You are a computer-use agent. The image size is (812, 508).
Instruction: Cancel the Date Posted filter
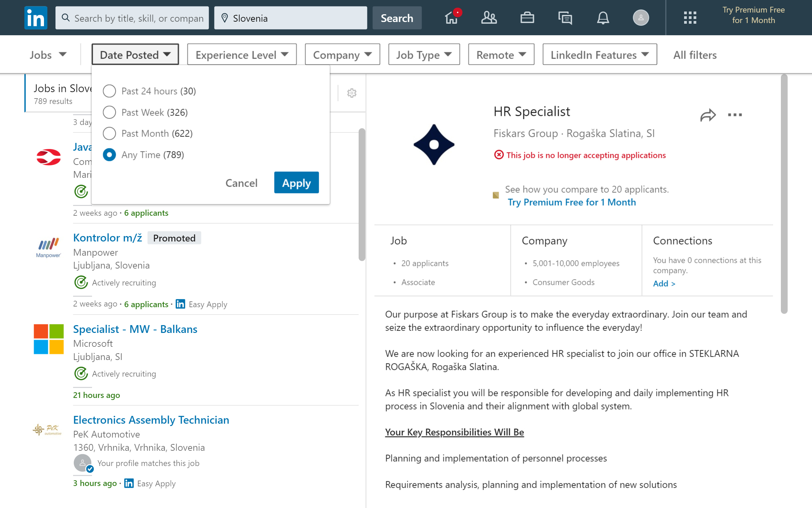click(x=241, y=183)
